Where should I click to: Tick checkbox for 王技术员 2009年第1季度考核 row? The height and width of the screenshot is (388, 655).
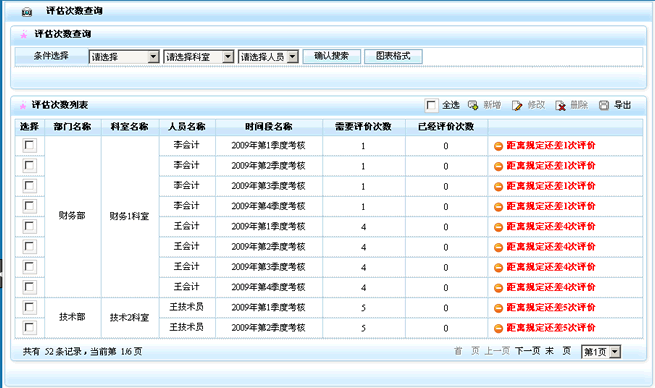pos(29,307)
